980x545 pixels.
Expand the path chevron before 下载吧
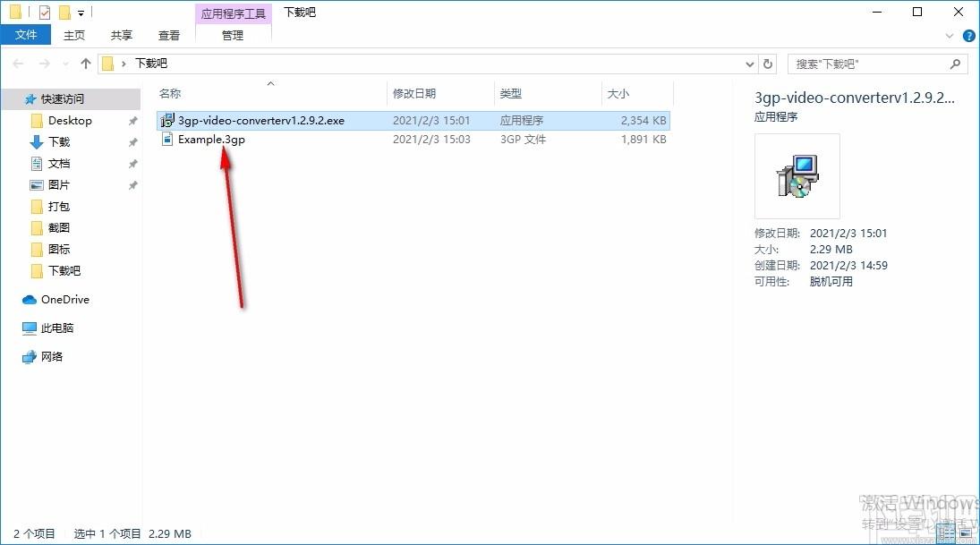coord(124,64)
